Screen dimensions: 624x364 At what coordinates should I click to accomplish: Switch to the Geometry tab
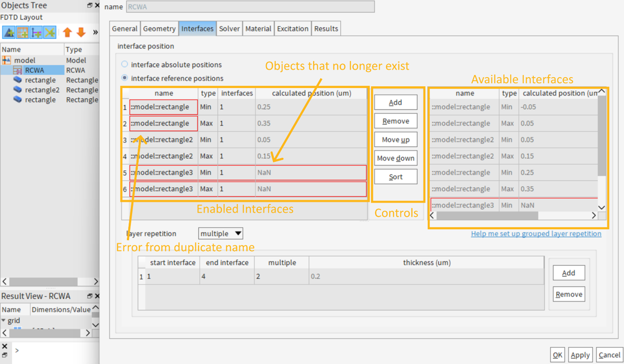(x=159, y=29)
